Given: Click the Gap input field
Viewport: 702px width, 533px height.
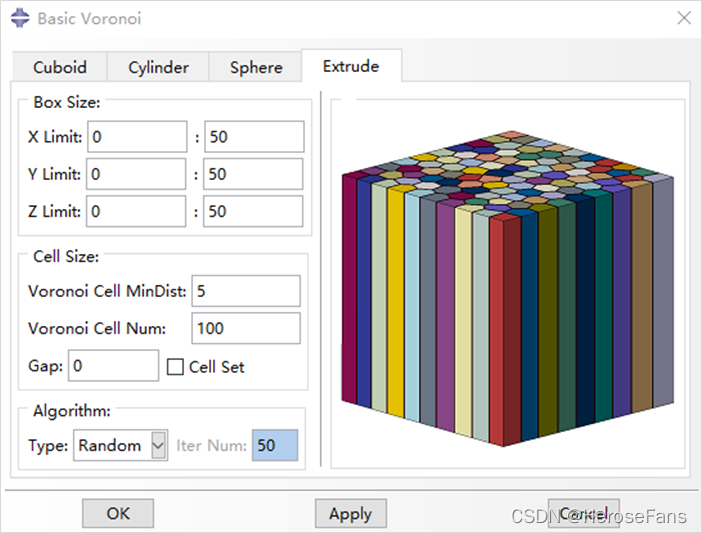Looking at the screenshot, I should point(113,366).
